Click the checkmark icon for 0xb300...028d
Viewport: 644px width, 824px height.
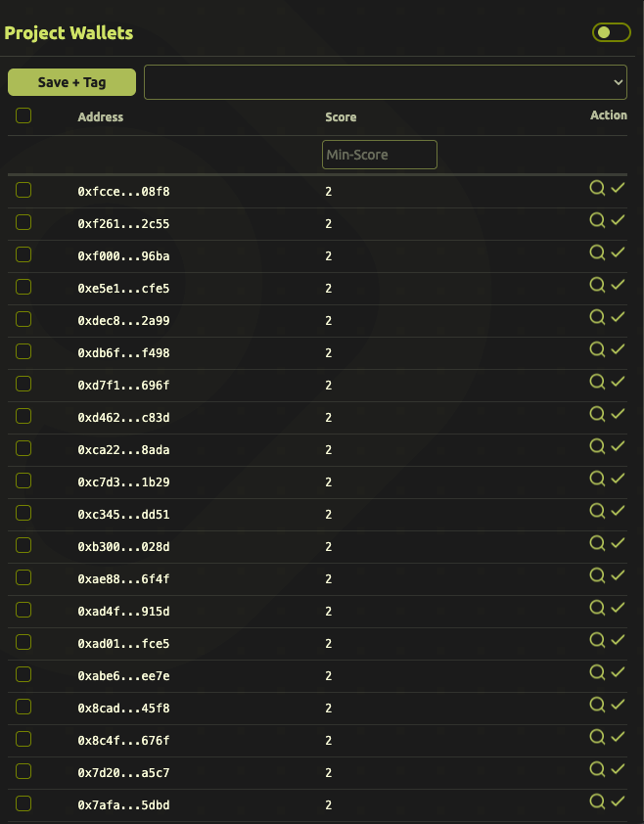coord(618,544)
